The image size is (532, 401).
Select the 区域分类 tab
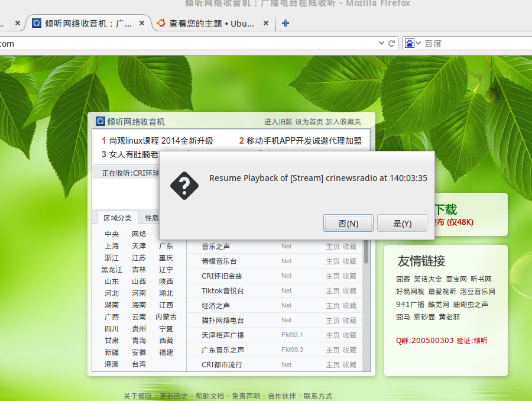118,218
